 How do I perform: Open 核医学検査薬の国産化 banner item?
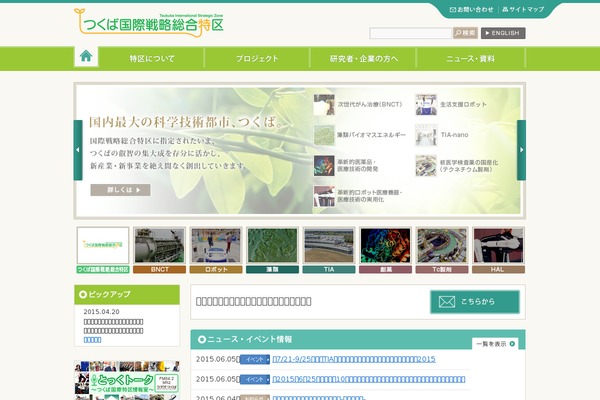pos(457,165)
